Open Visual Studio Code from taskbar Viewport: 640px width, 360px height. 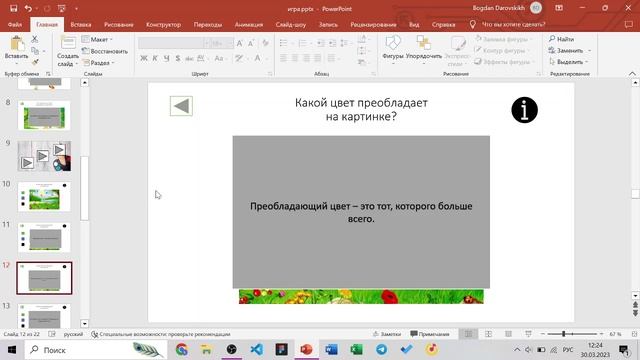coord(257,349)
